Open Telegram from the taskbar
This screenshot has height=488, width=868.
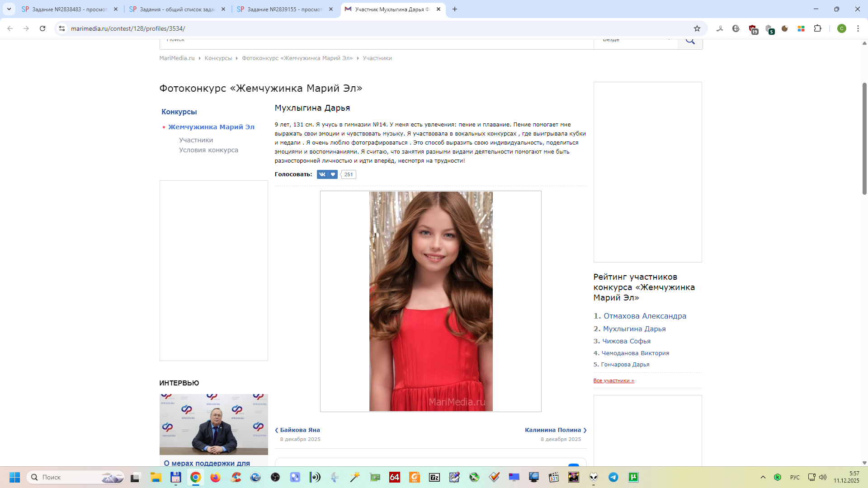point(613,477)
